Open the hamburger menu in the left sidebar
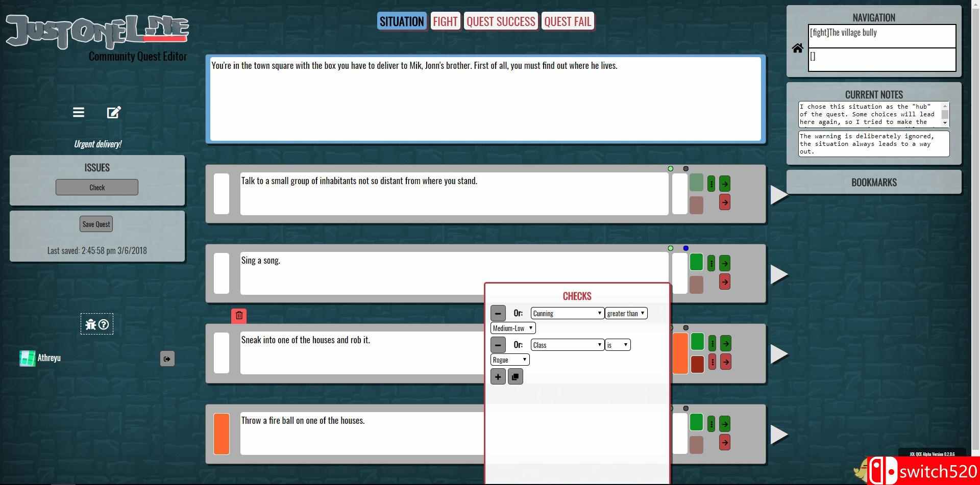Image resolution: width=980 pixels, height=485 pixels. click(78, 112)
